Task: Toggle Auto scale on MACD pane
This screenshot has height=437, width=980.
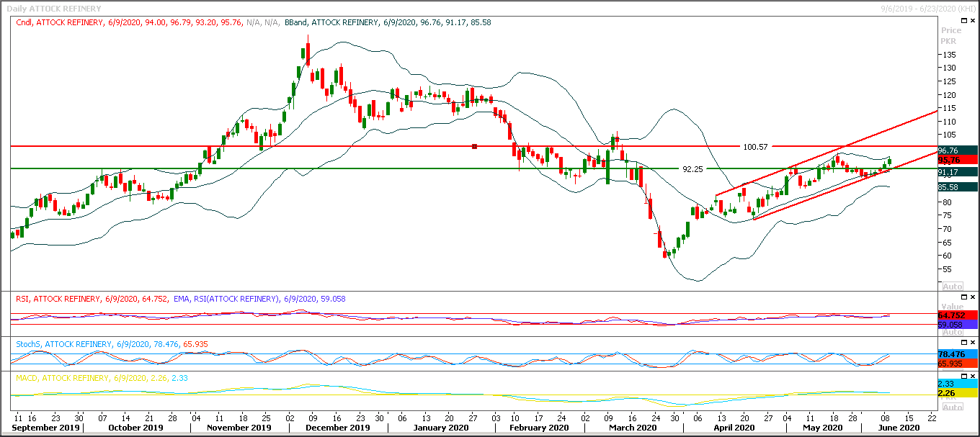Action: click(952, 407)
